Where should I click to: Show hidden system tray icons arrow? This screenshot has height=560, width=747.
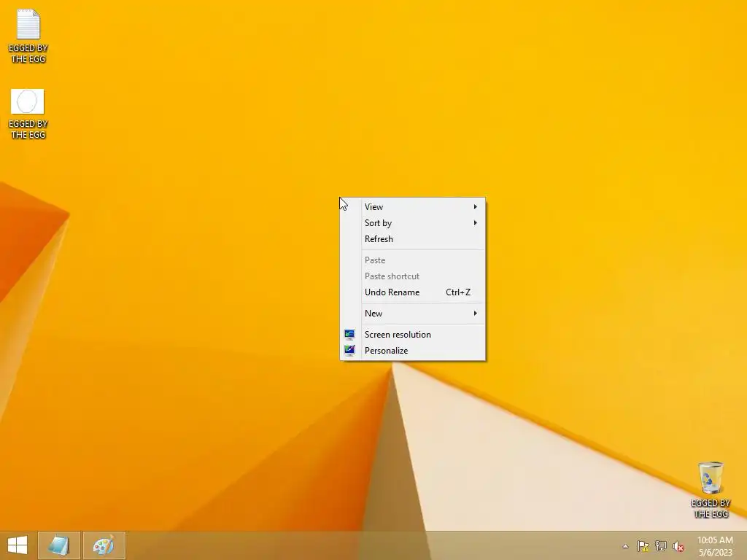click(625, 546)
